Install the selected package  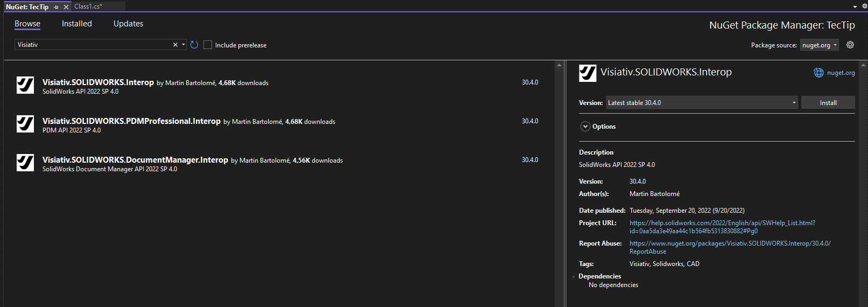[x=828, y=102]
